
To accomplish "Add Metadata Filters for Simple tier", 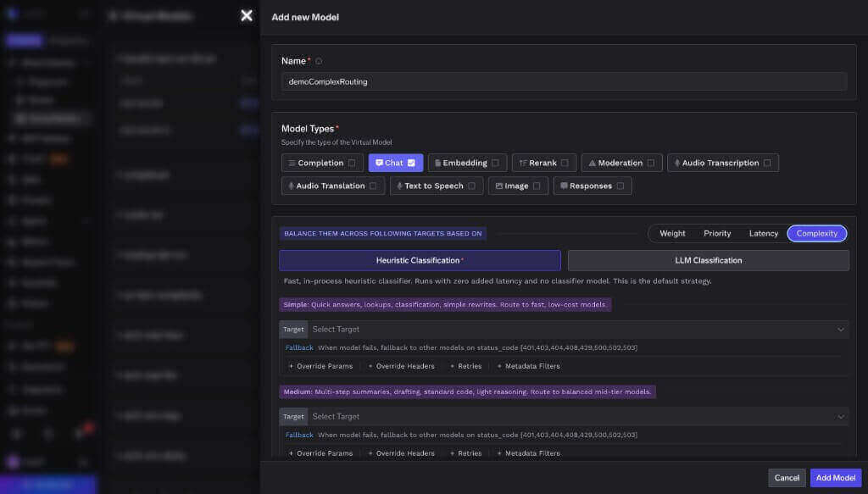I will click(529, 366).
